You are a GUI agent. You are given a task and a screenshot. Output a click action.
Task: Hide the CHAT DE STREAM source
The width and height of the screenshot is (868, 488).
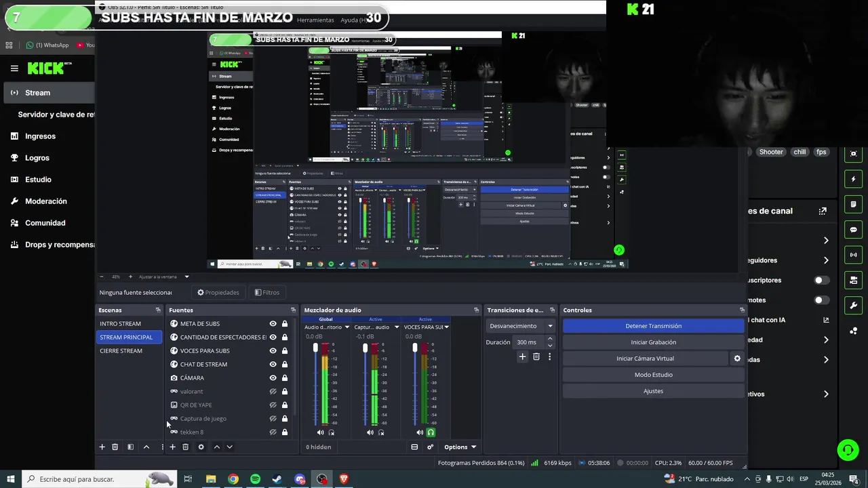(x=273, y=365)
